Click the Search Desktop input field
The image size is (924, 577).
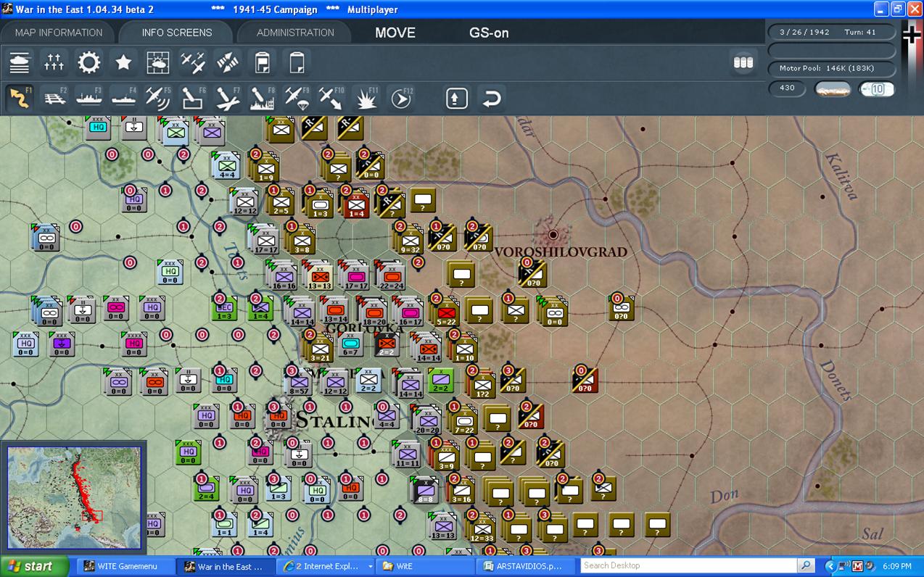(x=688, y=566)
